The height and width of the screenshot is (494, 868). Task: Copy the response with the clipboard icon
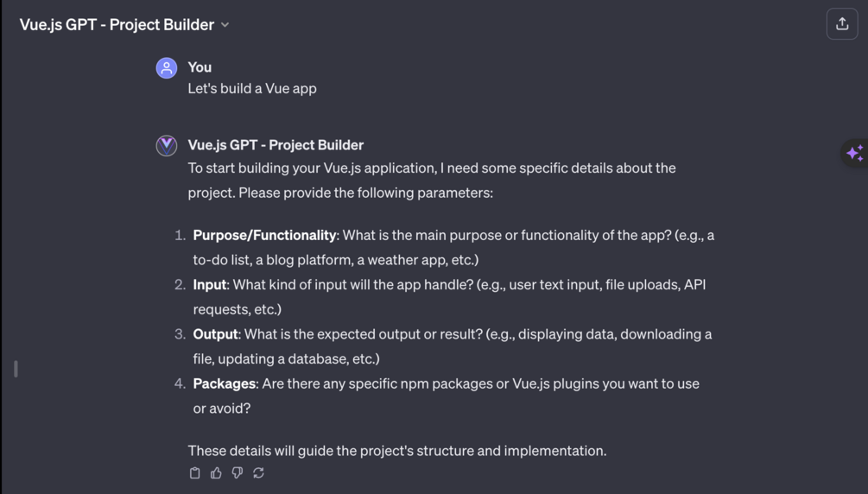195,473
